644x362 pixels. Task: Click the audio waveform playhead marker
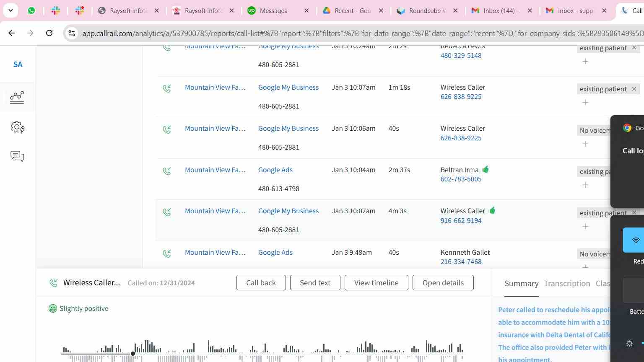pos(133,354)
